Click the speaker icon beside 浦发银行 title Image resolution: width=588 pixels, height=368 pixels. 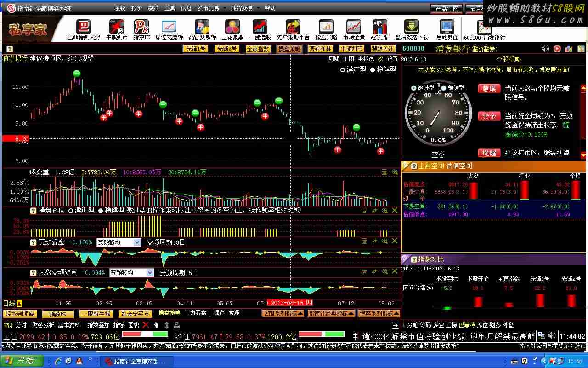(x=545, y=49)
